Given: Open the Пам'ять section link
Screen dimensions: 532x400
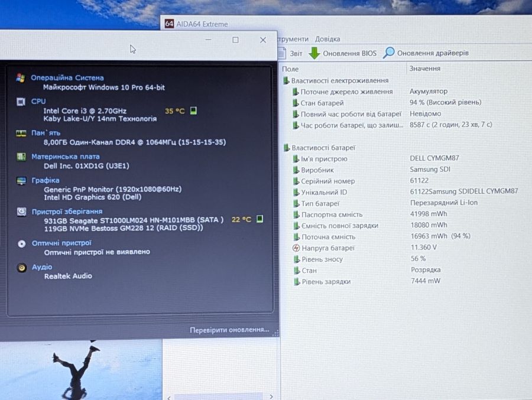Looking at the screenshot, I should pyautogui.click(x=46, y=133).
